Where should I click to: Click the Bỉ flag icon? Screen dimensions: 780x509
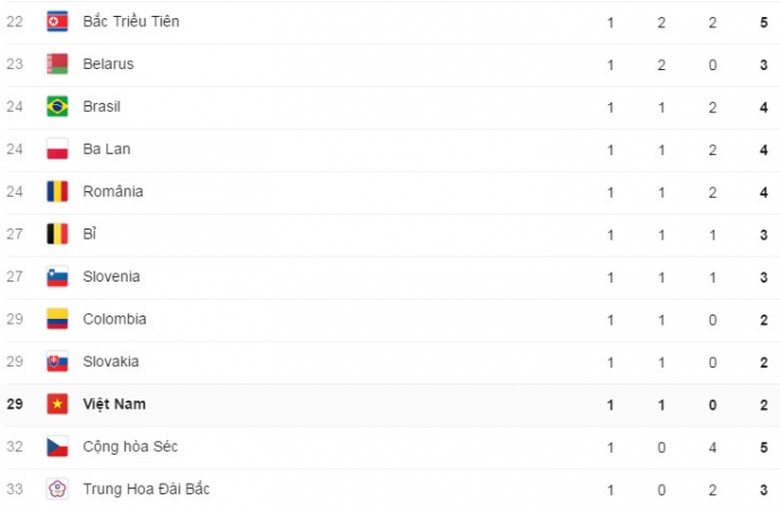point(57,234)
